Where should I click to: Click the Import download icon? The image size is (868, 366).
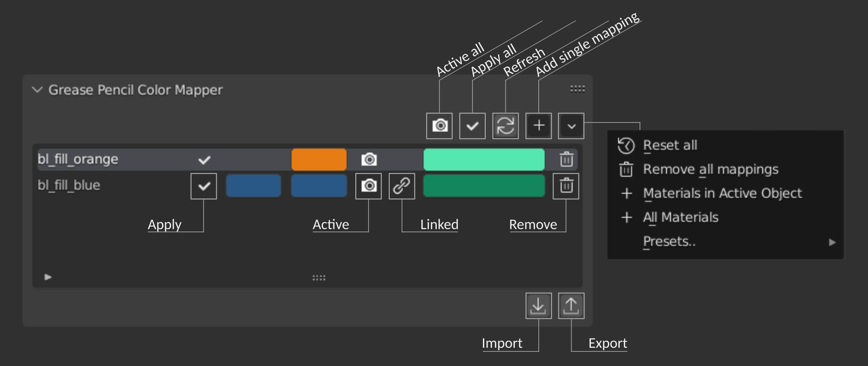[539, 306]
